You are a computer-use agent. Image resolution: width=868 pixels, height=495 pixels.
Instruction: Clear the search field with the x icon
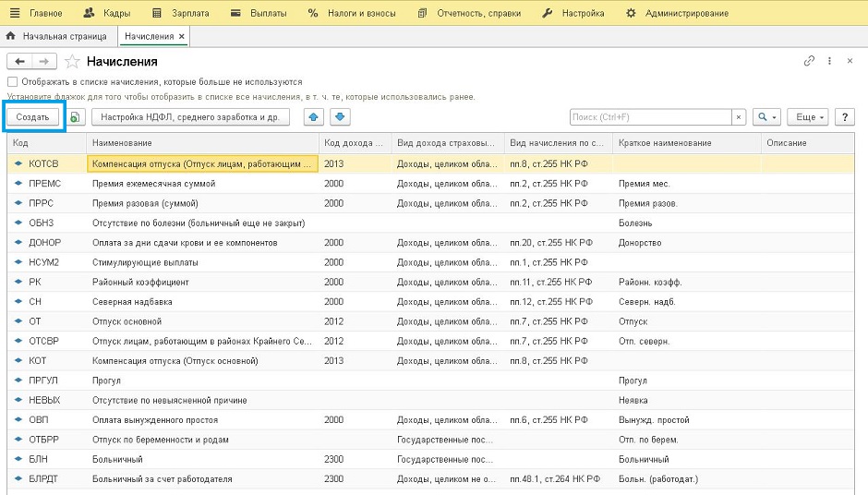[738, 117]
